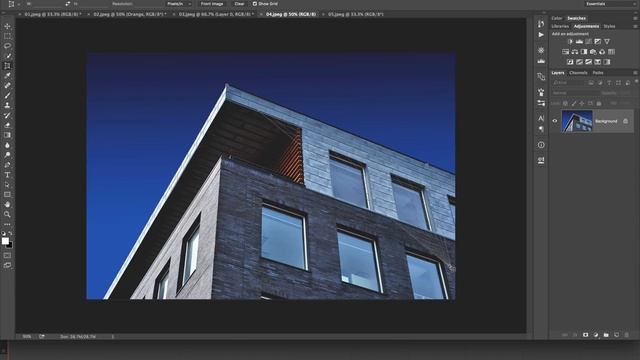This screenshot has height=360, width=640.
Task: Toggle the layer filter on/off switch
Action: pyautogui.click(x=636, y=82)
